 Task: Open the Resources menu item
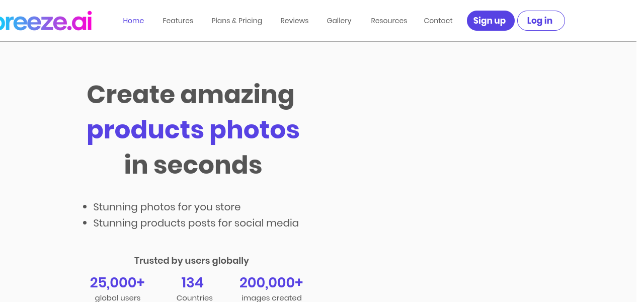(389, 21)
